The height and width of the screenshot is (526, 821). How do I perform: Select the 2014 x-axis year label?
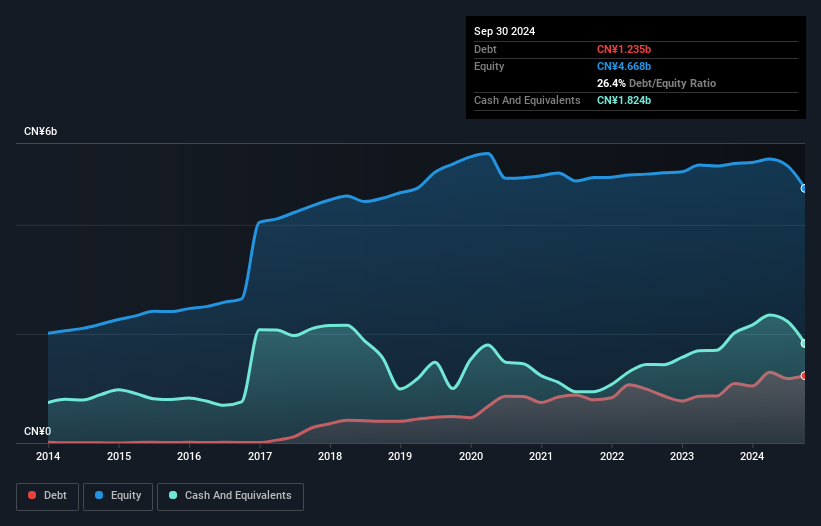(48, 458)
